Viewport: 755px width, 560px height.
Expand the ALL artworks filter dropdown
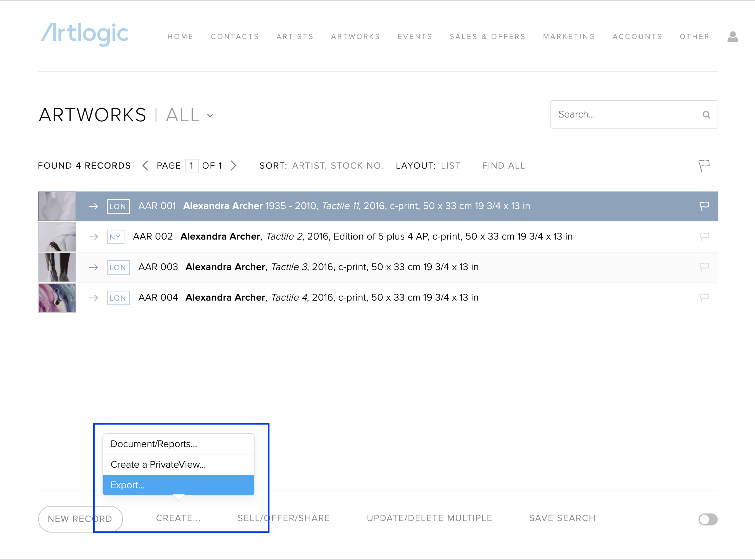coord(190,115)
